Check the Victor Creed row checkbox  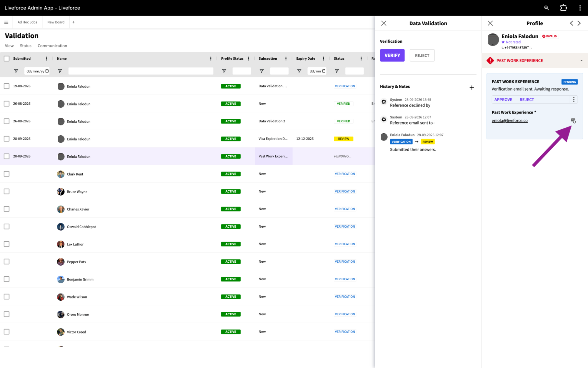6,332
